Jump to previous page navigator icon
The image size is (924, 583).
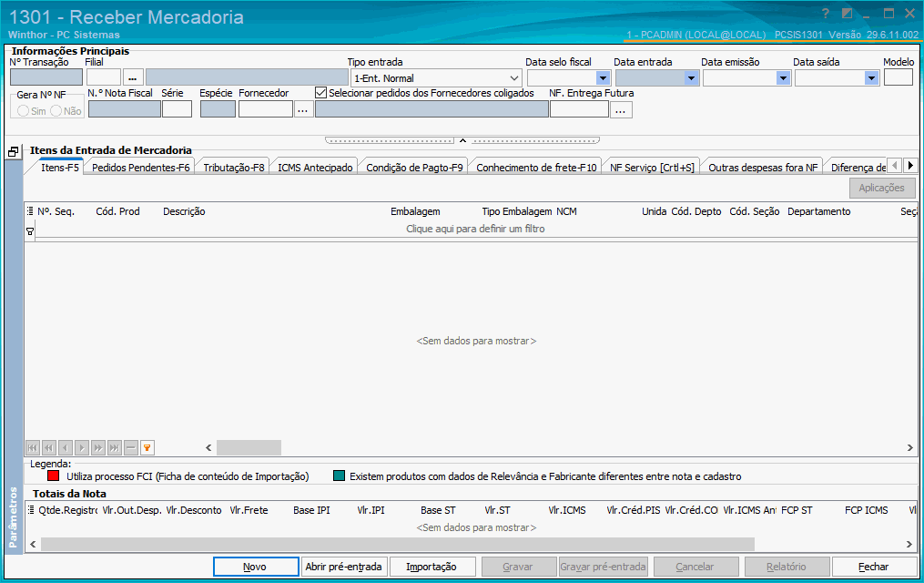[x=49, y=448]
